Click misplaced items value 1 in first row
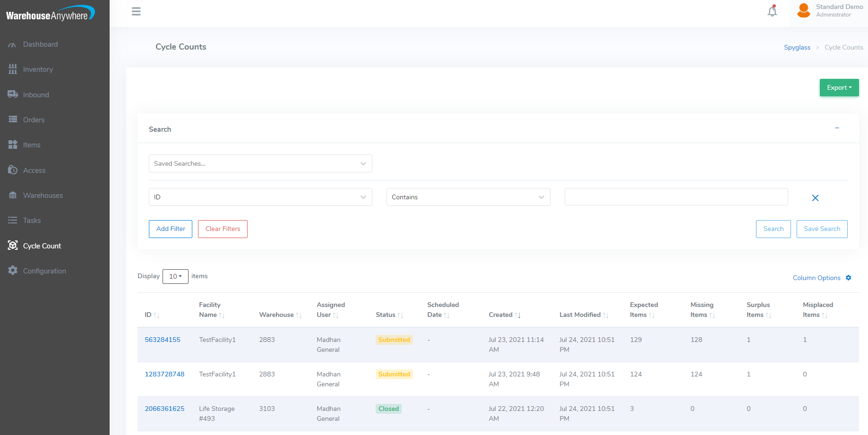The height and width of the screenshot is (435, 868). [805, 340]
